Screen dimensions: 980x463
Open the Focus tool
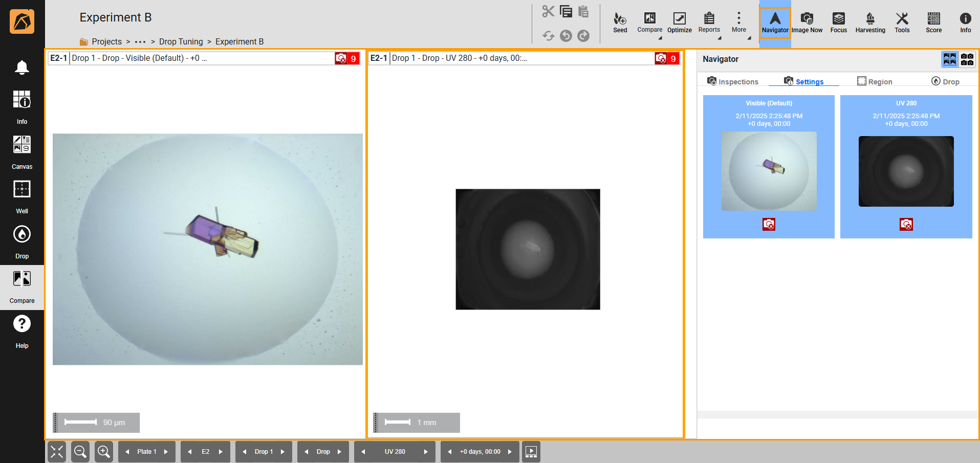pyautogui.click(x=838, y=23)
